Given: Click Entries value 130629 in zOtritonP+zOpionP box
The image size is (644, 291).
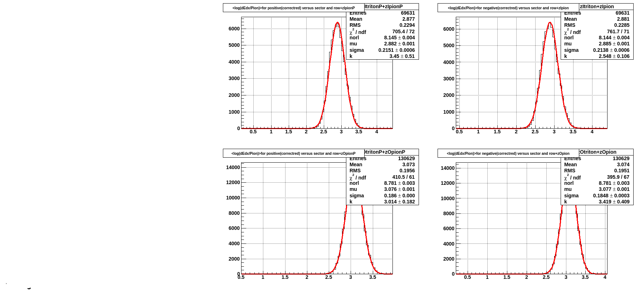Looking at the screenshot, I should click(x=406, y=158).
